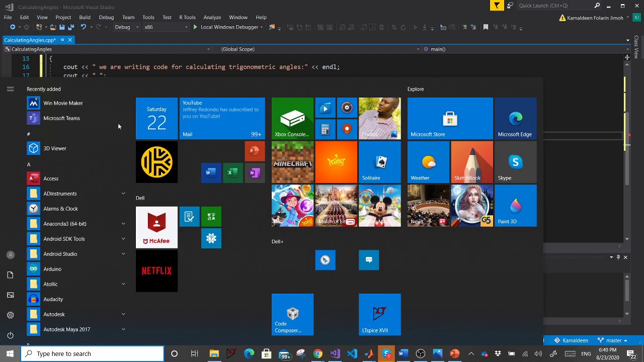
Task: Open the Word small tile
Action: point(211,173)
